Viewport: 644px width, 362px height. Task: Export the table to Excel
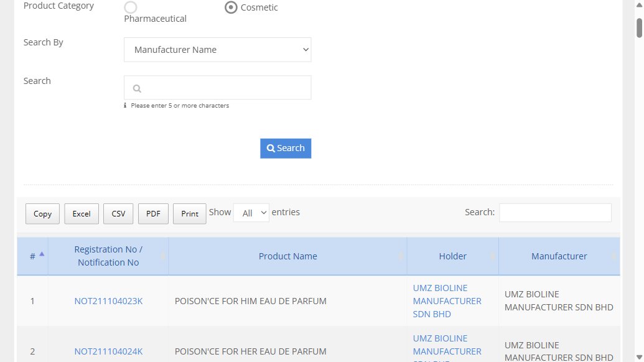[82, 214]
